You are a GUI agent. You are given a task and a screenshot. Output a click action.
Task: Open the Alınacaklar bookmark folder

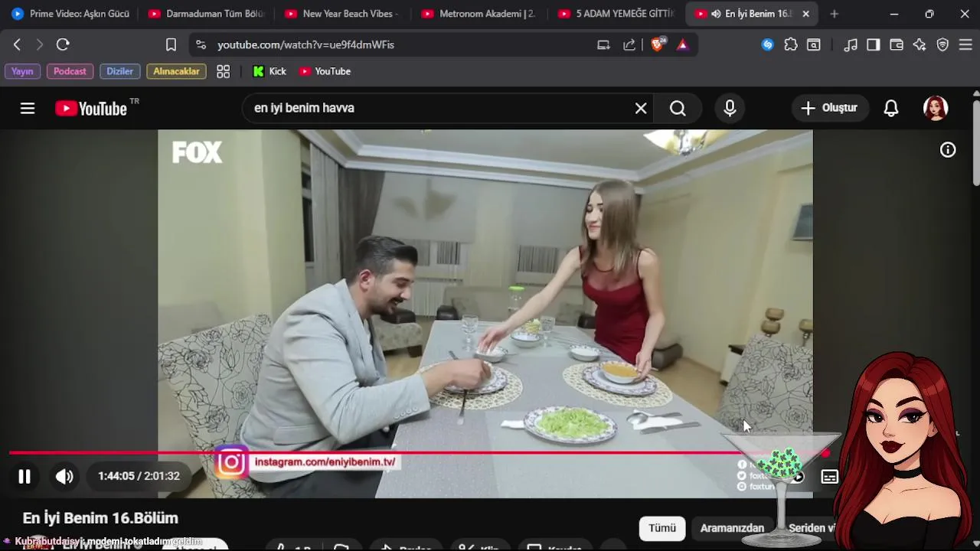point(176,71)
